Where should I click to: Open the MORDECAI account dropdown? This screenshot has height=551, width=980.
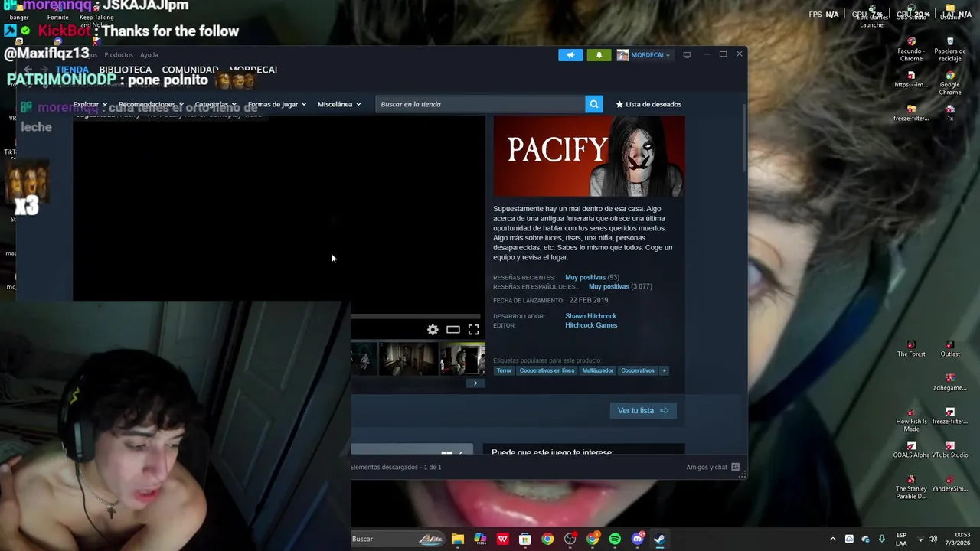pos(644,54)
